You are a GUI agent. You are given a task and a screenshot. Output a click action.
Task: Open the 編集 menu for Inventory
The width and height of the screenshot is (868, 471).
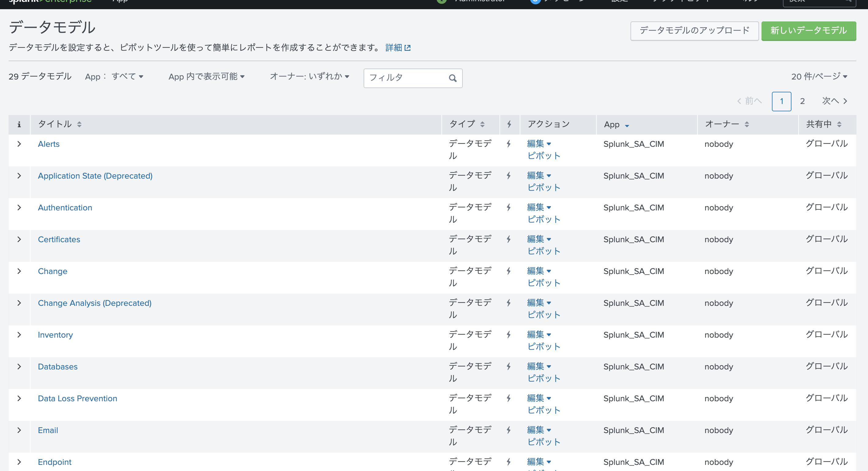click(x=539, y=335)
